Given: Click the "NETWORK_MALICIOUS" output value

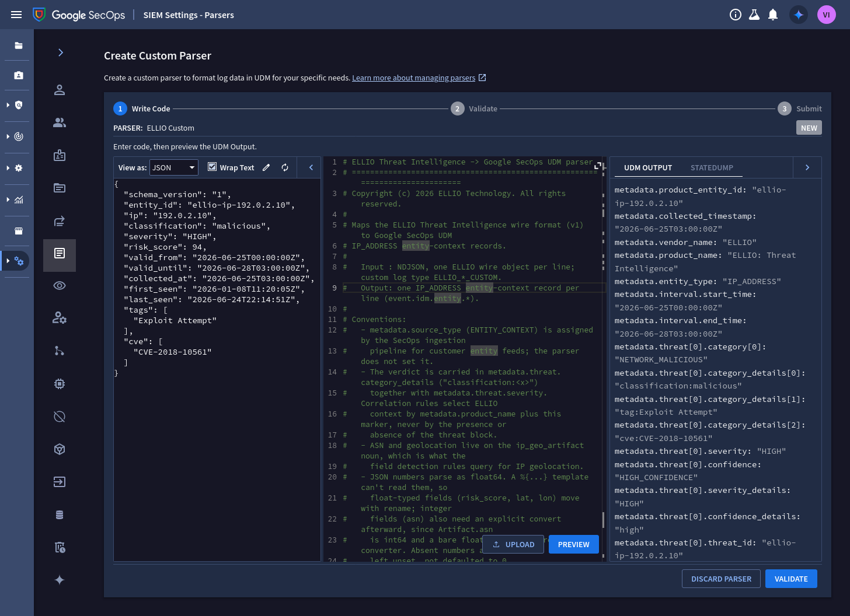Looking at the screenshot, I should click(x=661, y=360).
